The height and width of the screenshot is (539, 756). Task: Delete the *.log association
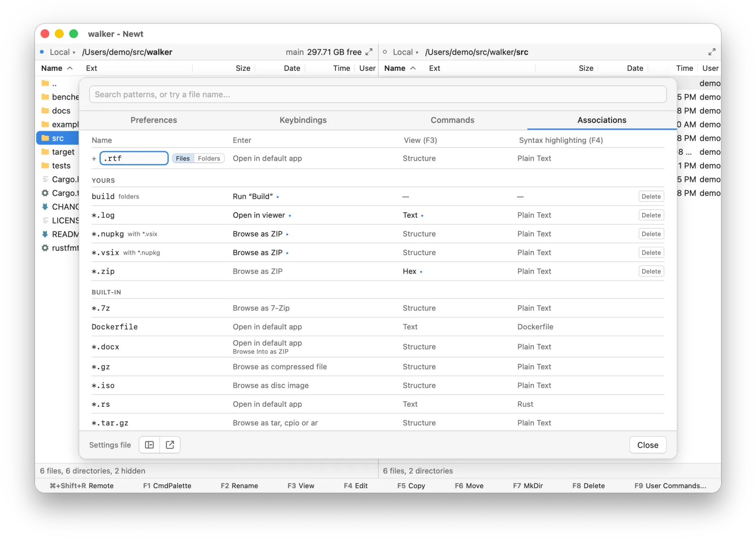click(x=651, y=215)
